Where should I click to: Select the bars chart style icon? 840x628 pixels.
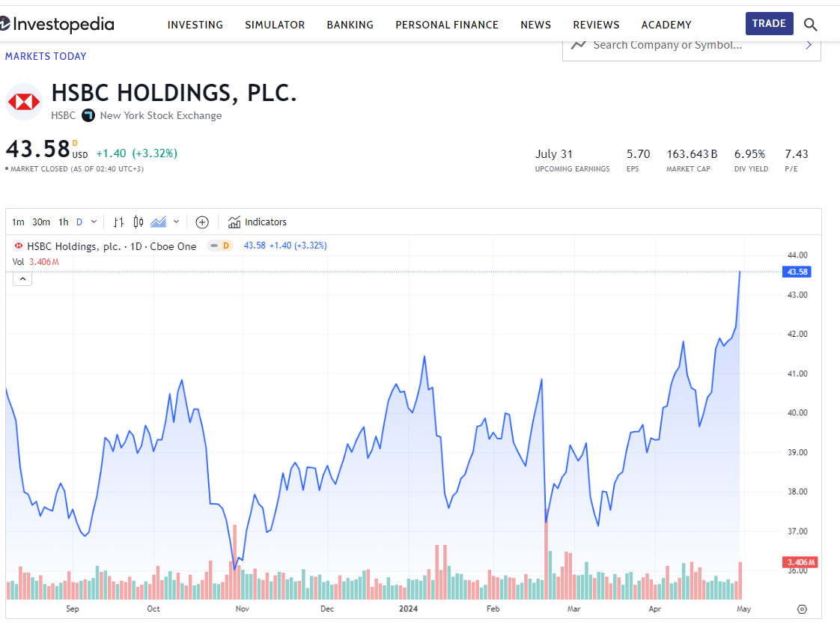pos(119,222)
